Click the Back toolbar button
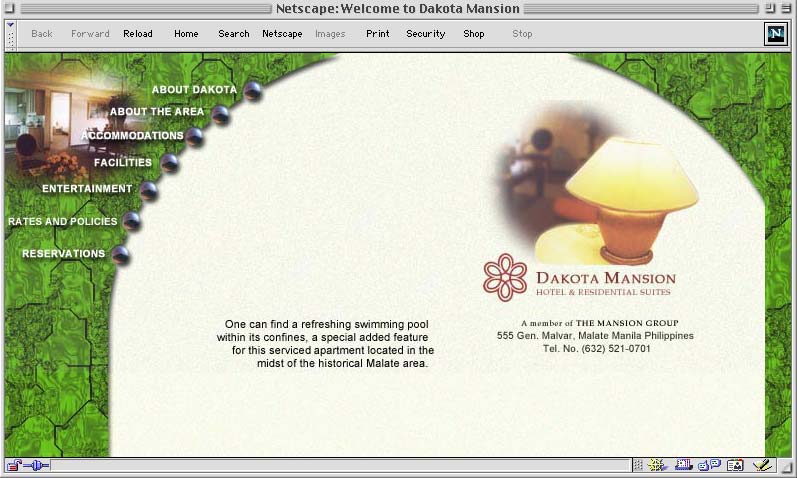Viewport: 797px width, 478px height. coord(42,34)
